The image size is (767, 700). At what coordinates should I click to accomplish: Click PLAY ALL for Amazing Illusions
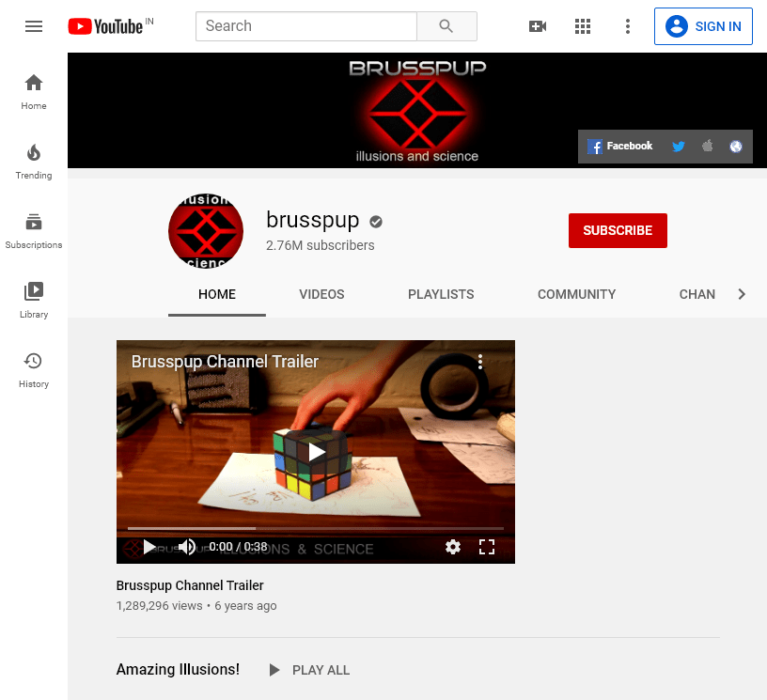pos(309,670)
